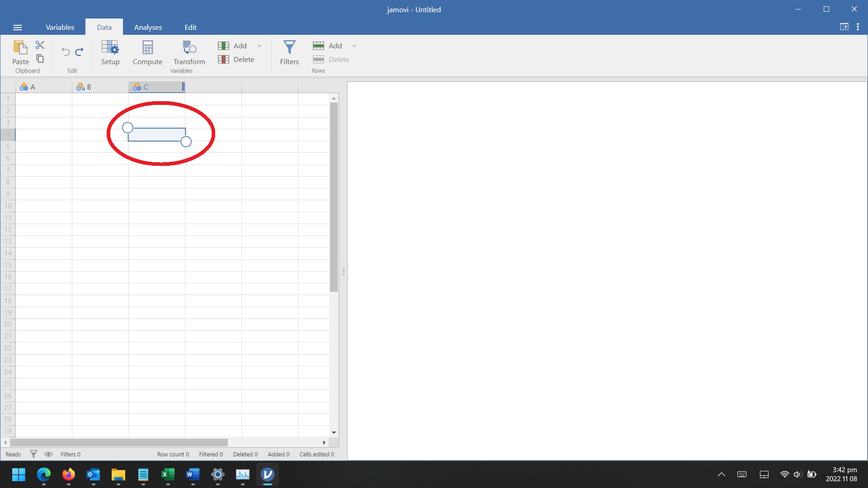The width and height of the screenshot is (868, 488).
Task: Click the horizontal scrollbar of the data grid
Action: tap(118, 442)
